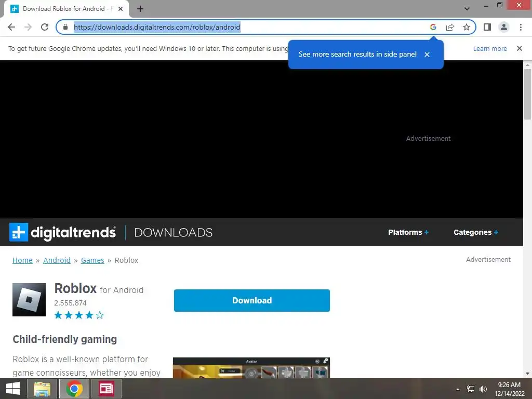Open the red news app on the taskbar
Viewport: 532px width, 399px height.
pos(106,389)
